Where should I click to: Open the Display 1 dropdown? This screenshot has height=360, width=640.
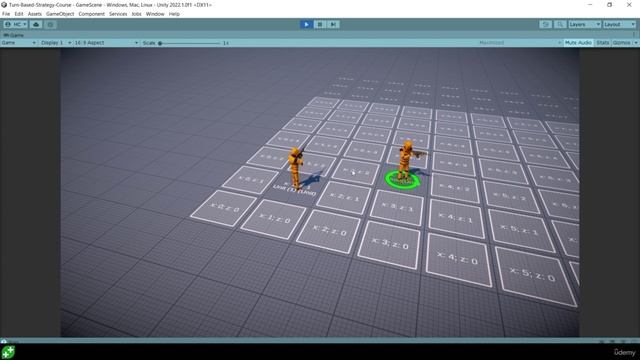[56, 43]
